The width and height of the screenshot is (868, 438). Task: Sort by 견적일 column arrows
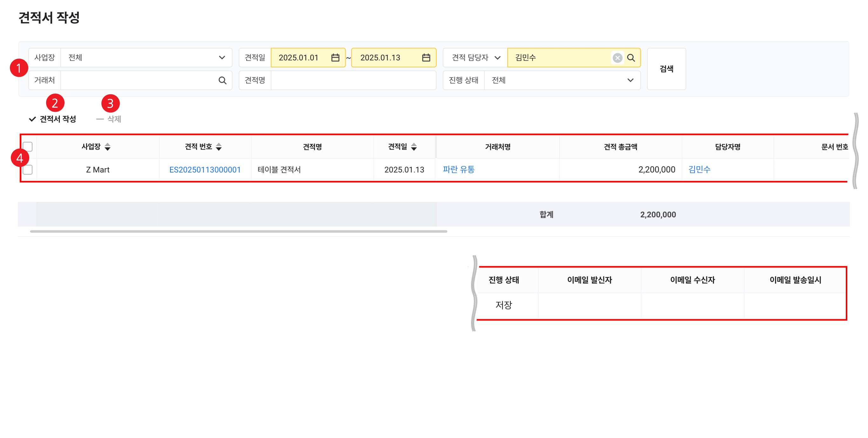[414, 147]
